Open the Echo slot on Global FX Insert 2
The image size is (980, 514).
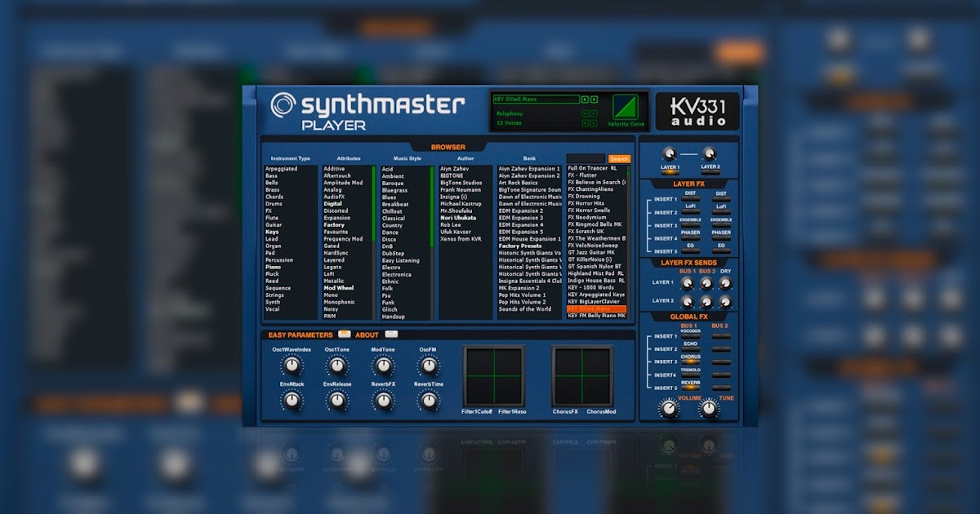pos(689,349)
